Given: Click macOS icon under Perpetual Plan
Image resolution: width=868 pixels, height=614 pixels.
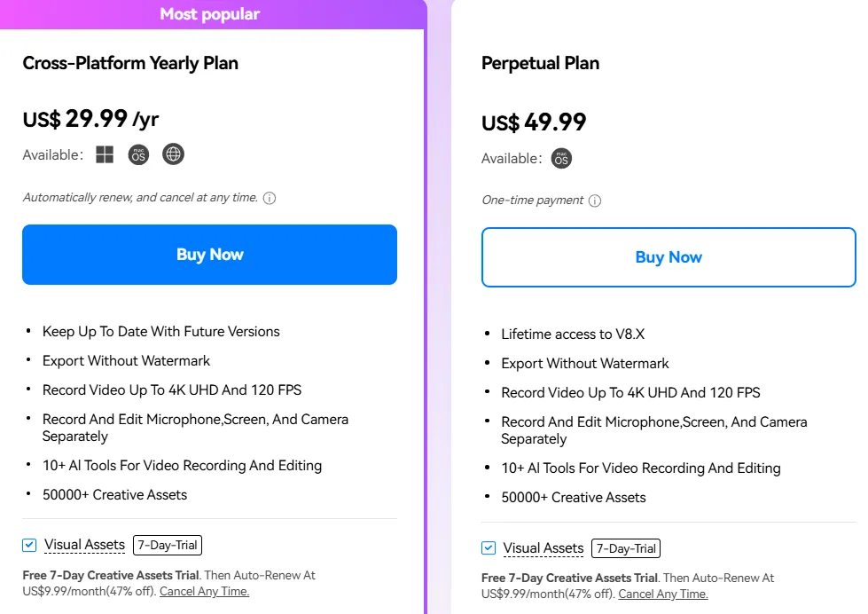Looking at the screenshot, I should [x=560, y=159].
